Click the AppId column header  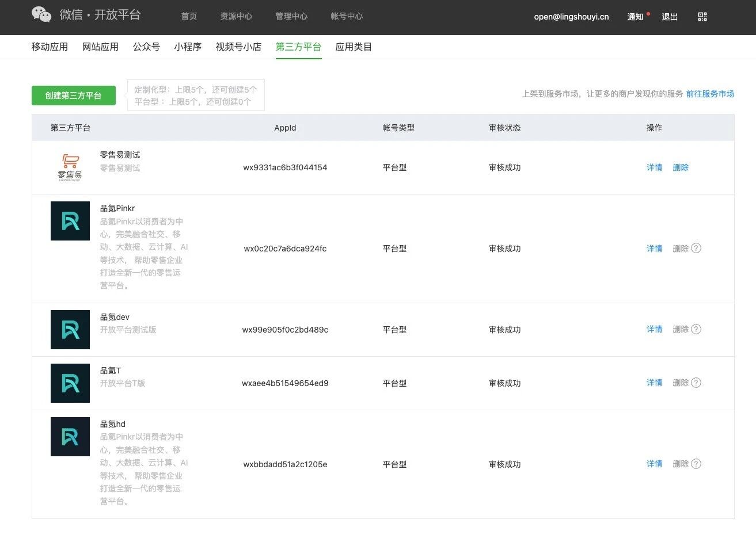point(285,128)
